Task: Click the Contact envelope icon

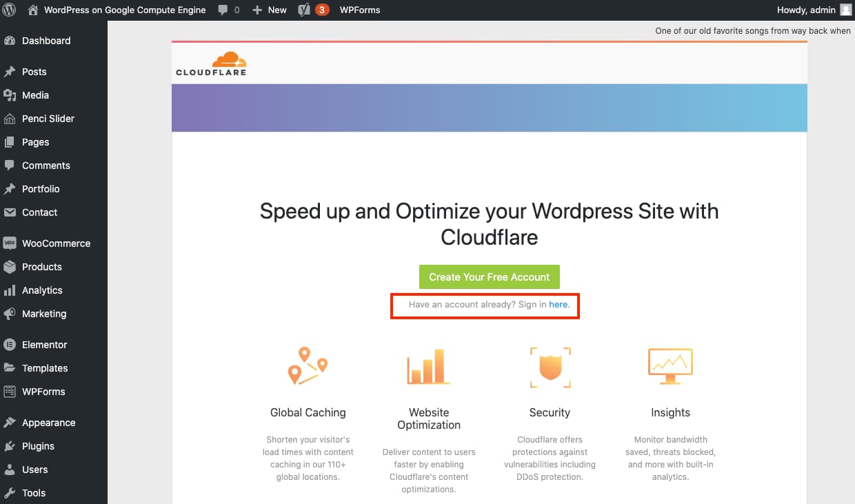Action: coord(10,212)
